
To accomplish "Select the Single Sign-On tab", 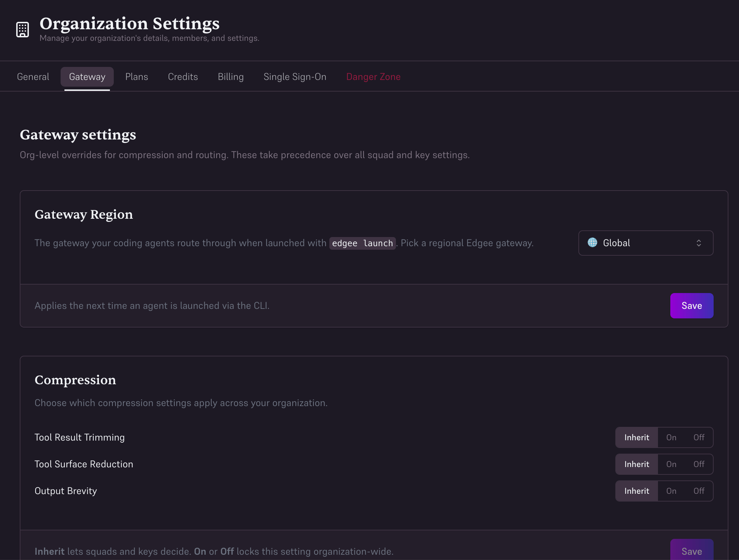I will (295, 77).
